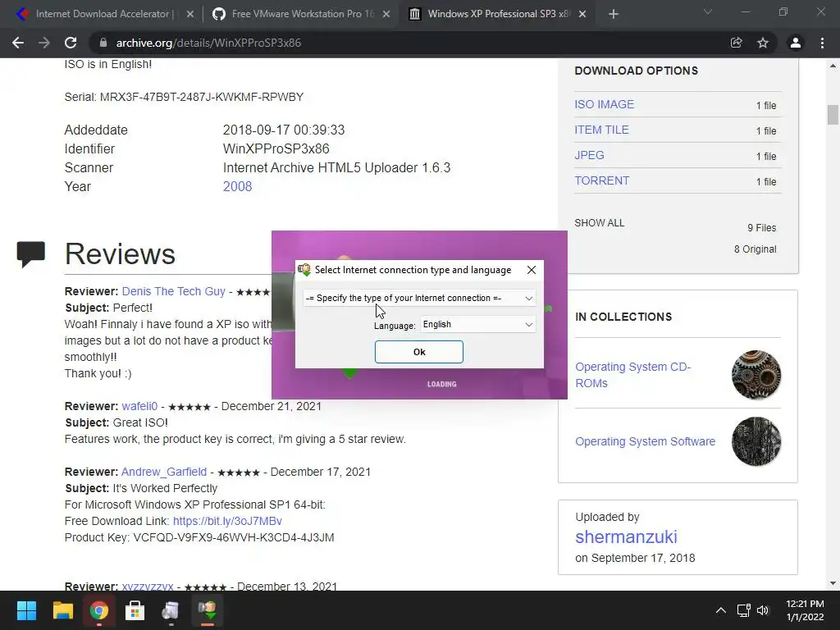Click the padlock site info icon
The image size is (840, 630).
(103, 43)
